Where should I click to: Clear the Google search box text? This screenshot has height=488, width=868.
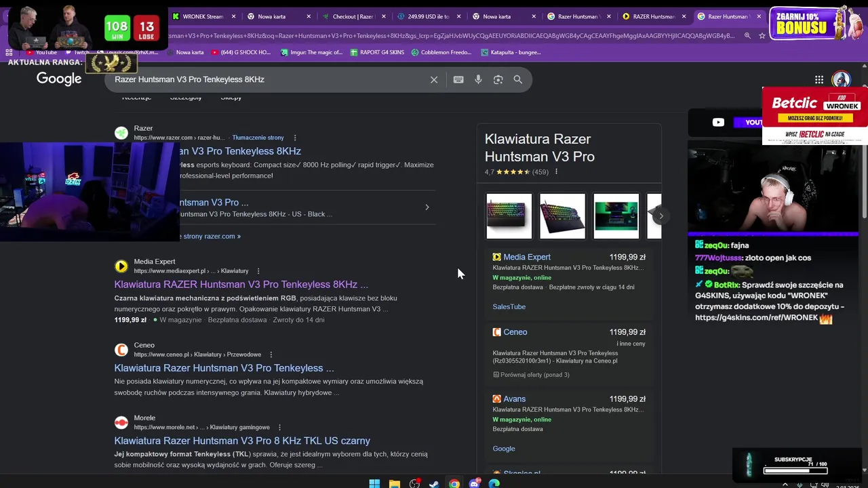pyautogui.click(x=434, y=79)
